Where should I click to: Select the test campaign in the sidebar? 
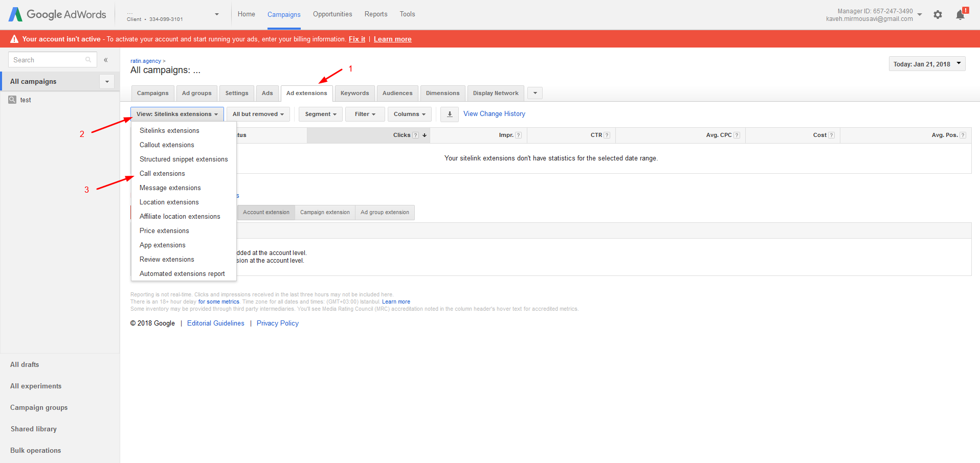26,100
